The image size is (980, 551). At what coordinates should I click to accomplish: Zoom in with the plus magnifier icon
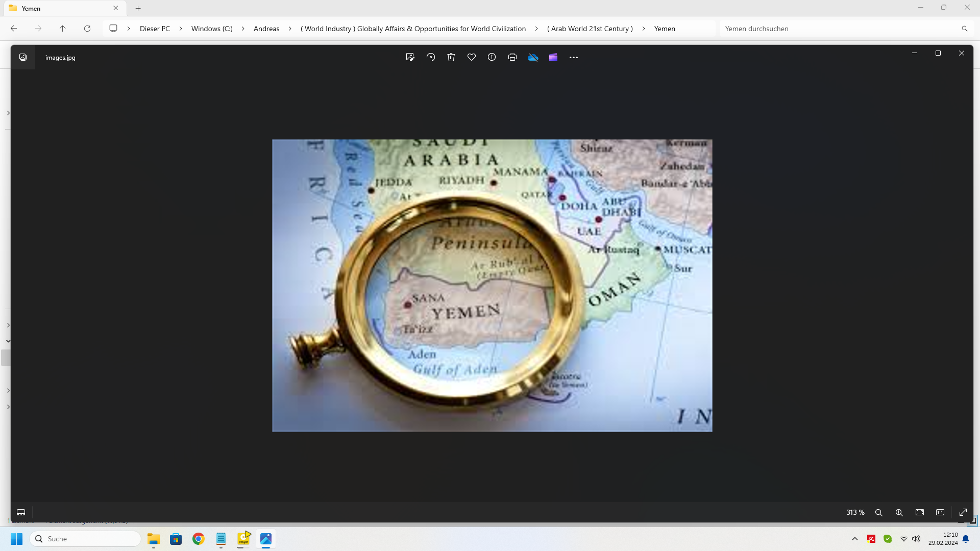pos(899,512)
